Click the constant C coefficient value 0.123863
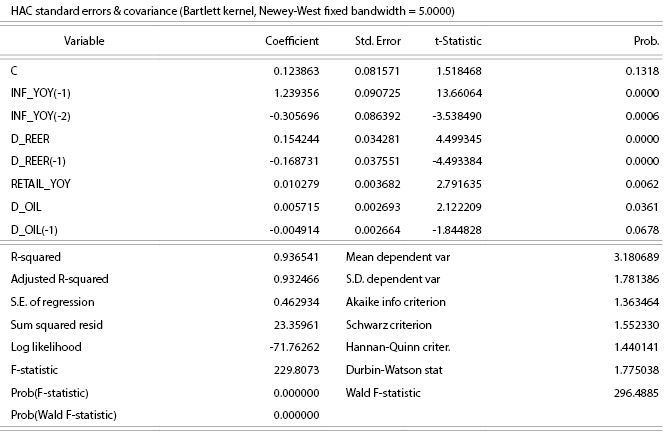The width and height of the screenshot is (668, 432). point(296,72)
